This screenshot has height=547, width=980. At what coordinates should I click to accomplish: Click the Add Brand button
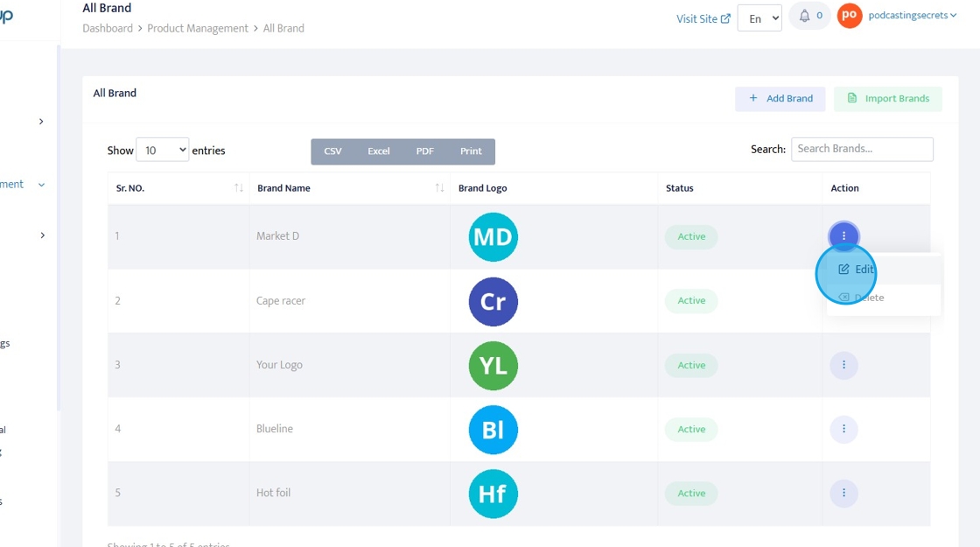click(x=780, y=98)
